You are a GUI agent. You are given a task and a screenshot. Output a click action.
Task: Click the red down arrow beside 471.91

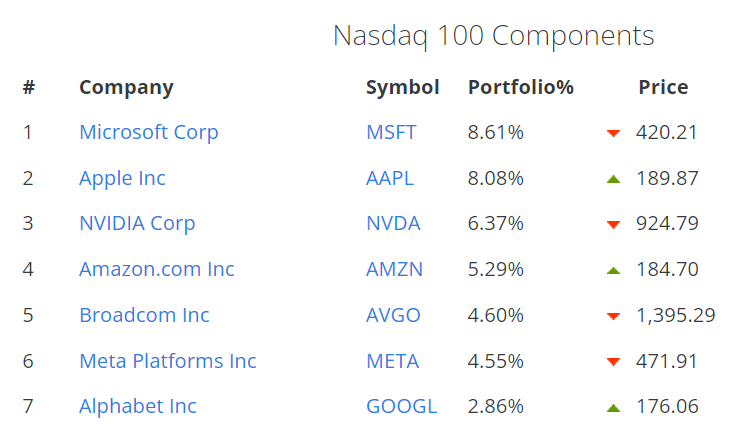[x=613, y=361]
